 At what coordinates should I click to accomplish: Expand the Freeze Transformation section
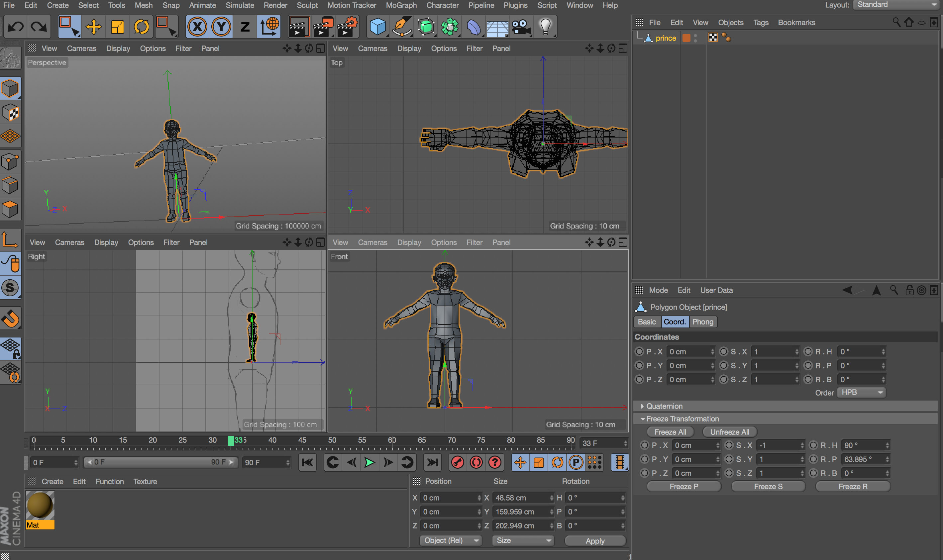tap(643, 419)
